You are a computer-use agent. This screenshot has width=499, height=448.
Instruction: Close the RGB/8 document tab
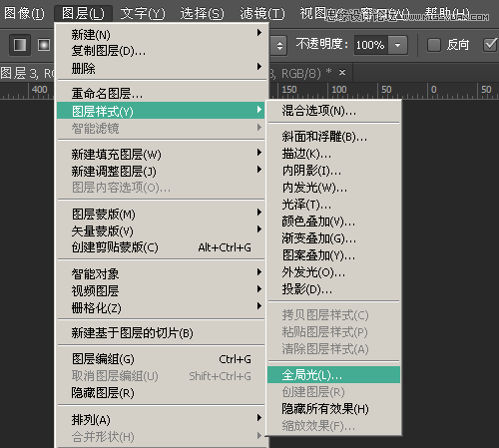click(x=342, y=72)
